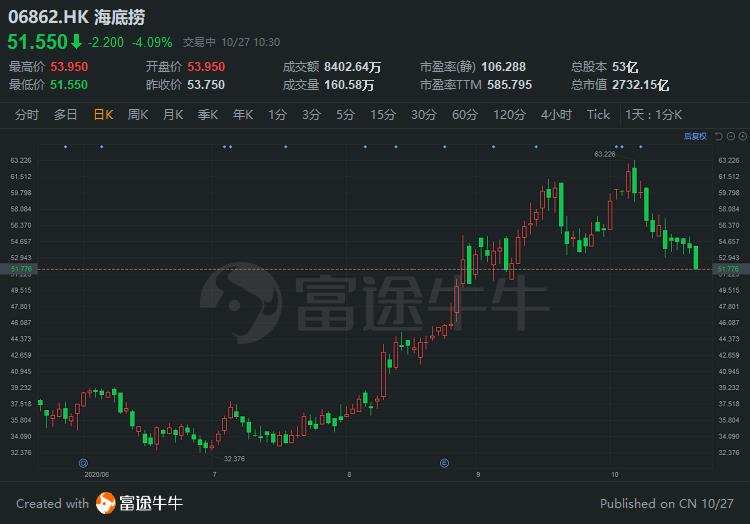Viewport: 750px width, 524px height.
Task: Select the 年K yearly chart tab
Action: click(x=243, y=115)
